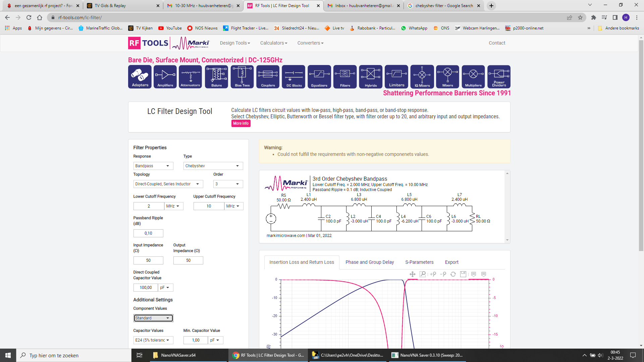Expand the filter Type dropdown Chebyshev
Viewport: 644px width, 362px height.
click(213, 166)
